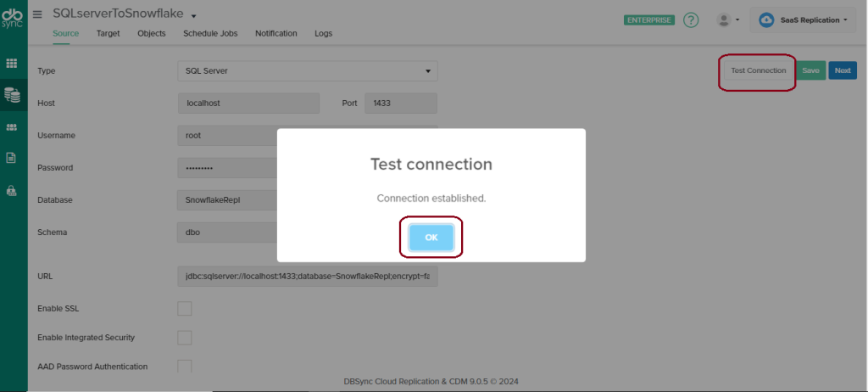Viewport: 868px width, 392px height.
Task: Select the database replication sidebar icon
Action: click(12, 95)
